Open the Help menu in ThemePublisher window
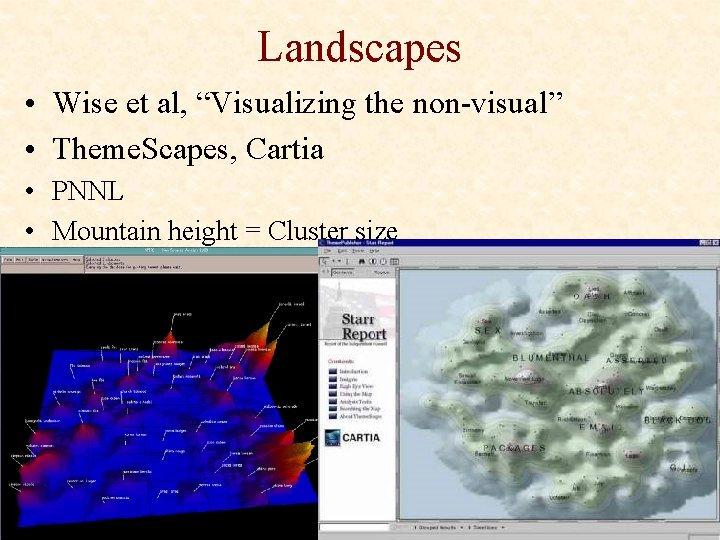 point(374,251)
